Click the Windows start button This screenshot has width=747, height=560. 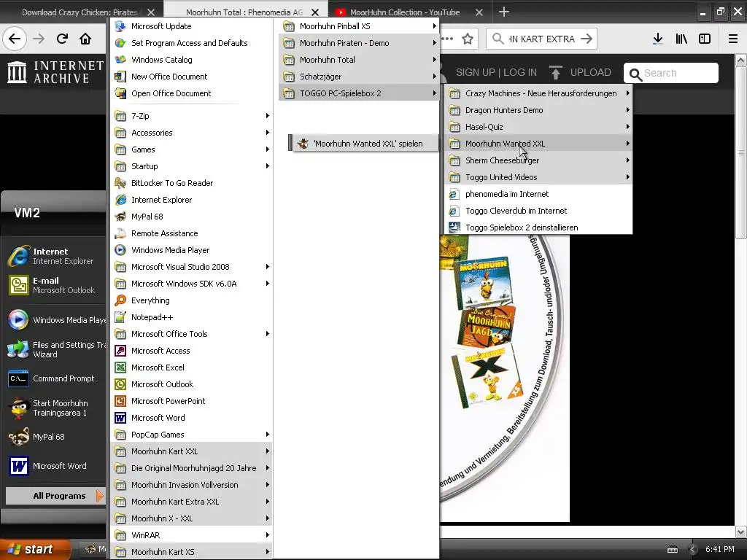click(x=34, y=549)
